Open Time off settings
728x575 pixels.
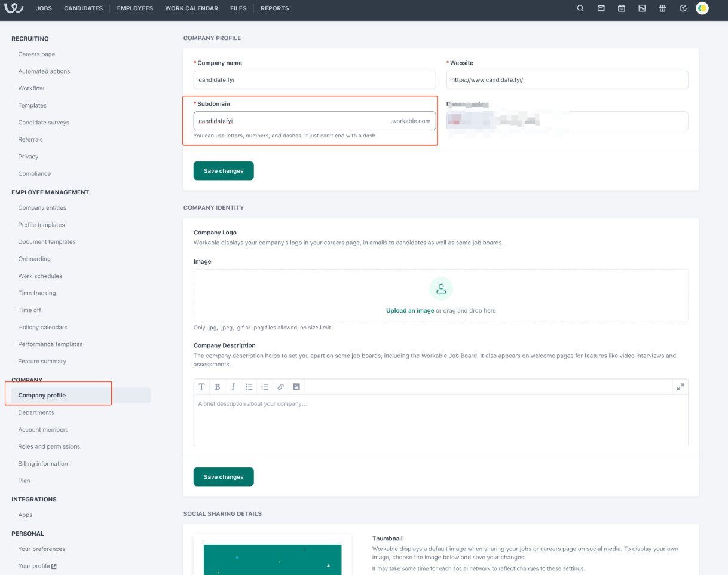(x=30, y=310)
